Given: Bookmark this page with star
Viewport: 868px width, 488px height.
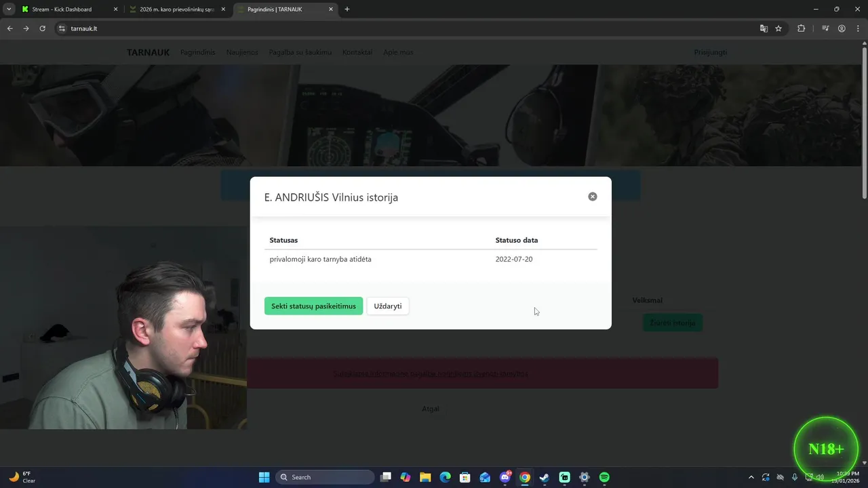Looking at the screenshot, I should 778,28.
